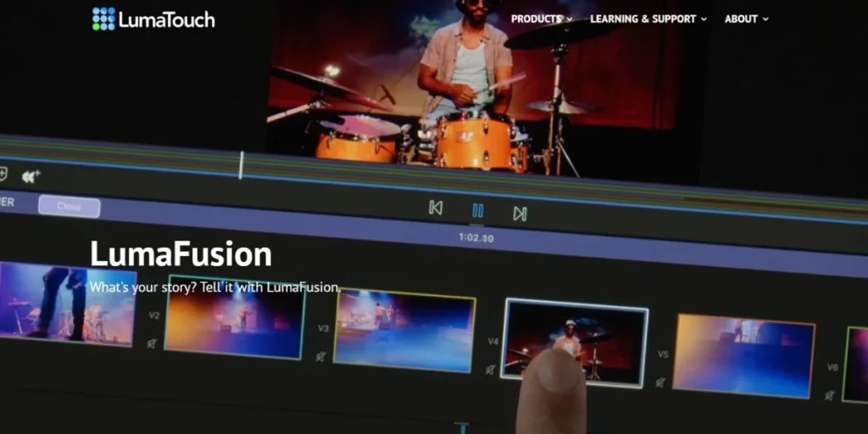The height and width of the screenshot is (434, 868).
Task: Click the 1:02.00 timecode readout
Action: click(476, 238)
